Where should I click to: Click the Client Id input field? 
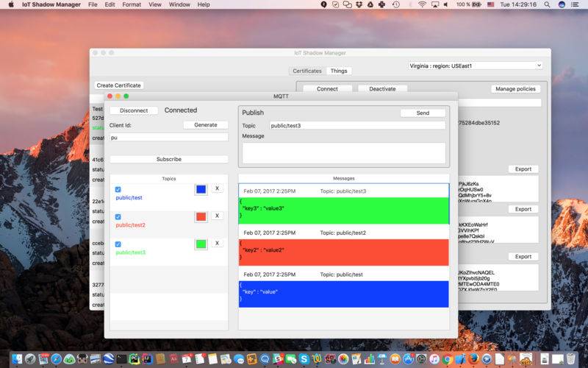pos(169,138)
